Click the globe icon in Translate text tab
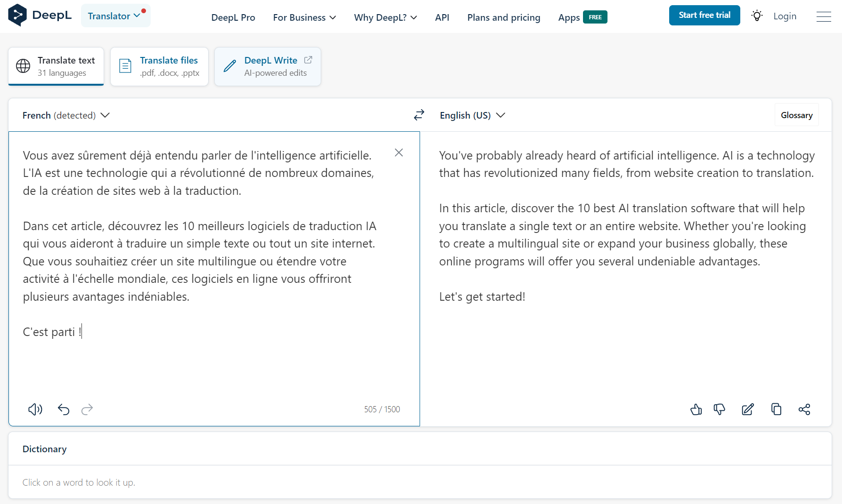842x504 pixels. tap(23, 66)
